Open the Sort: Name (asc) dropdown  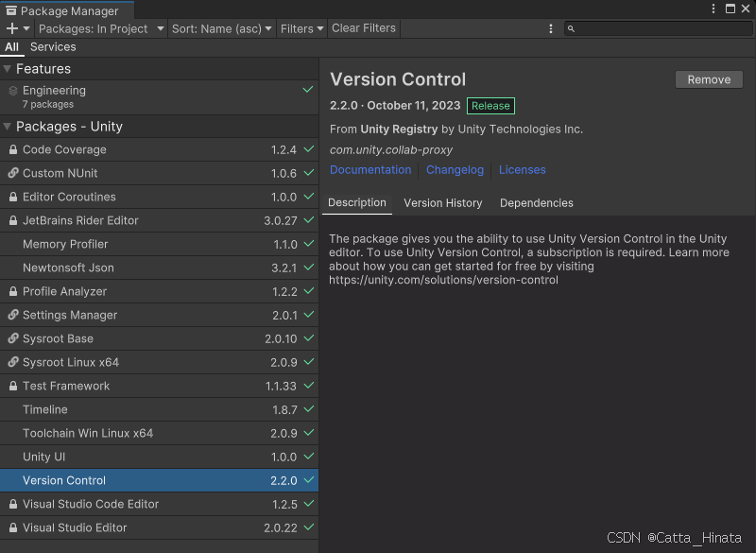coord(221,28)
